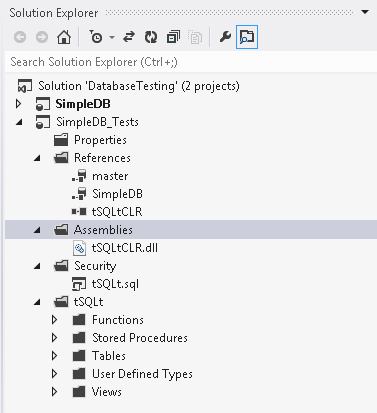Image resolution: width=377 pixels, height=413 pixels.
Task: Click the Collapse All icon
Action: point(173,37)
